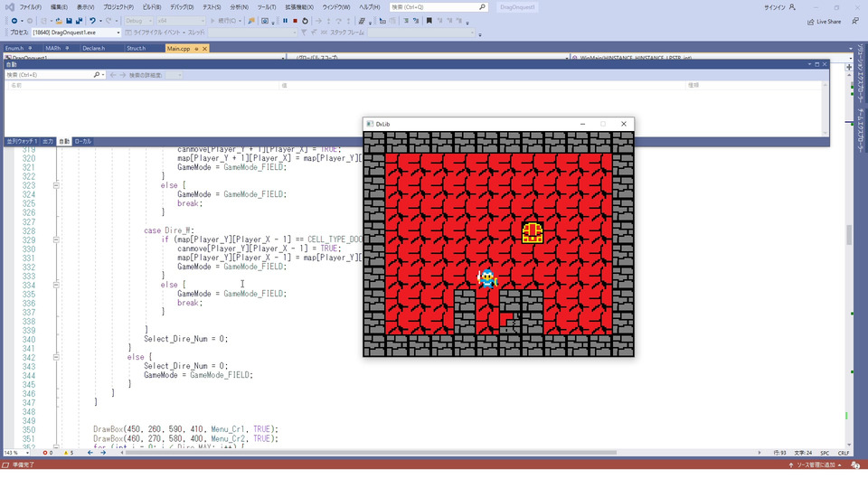
Task: Open the notifications icon in the status bar
Action: coord(855,465)
